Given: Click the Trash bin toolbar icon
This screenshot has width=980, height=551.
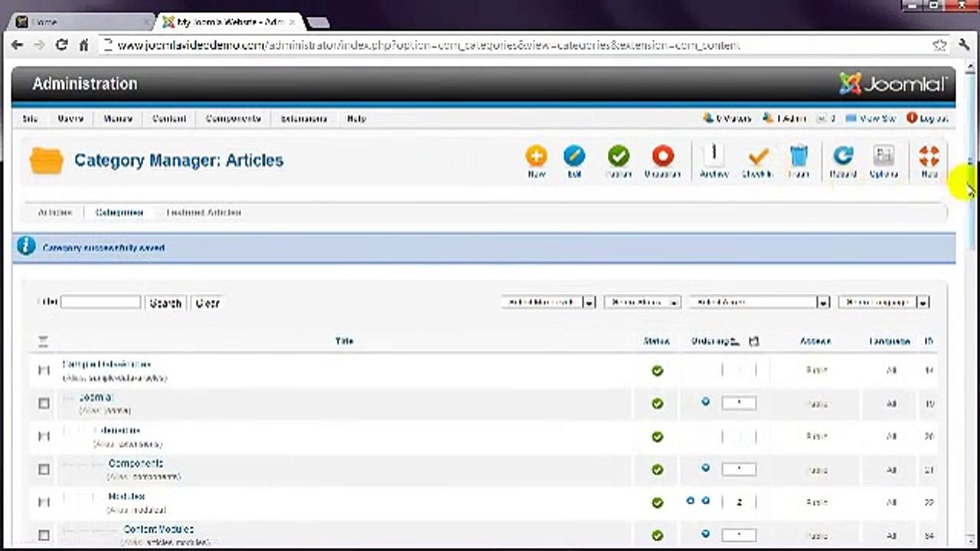Looking at the screenshot, I should (x=799, y=156).
